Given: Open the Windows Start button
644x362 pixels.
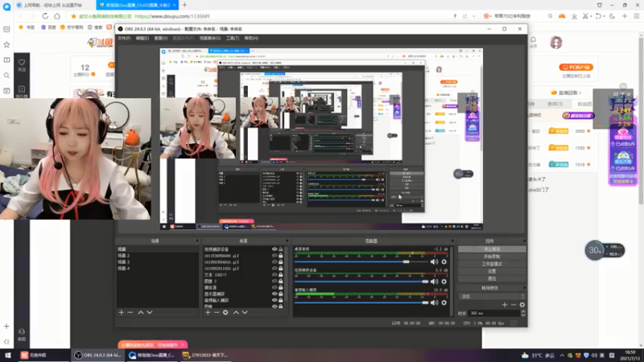Looking at the screenshot, I should (x=8, y=355).
